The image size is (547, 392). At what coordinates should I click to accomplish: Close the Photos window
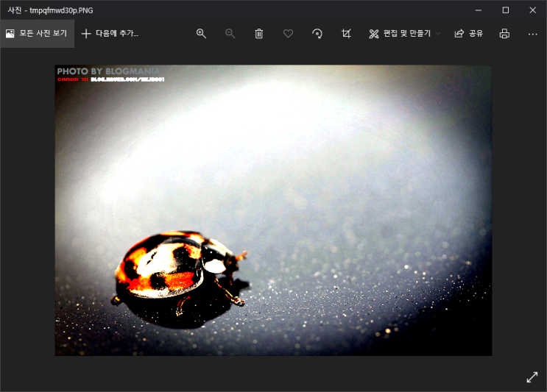533,10
